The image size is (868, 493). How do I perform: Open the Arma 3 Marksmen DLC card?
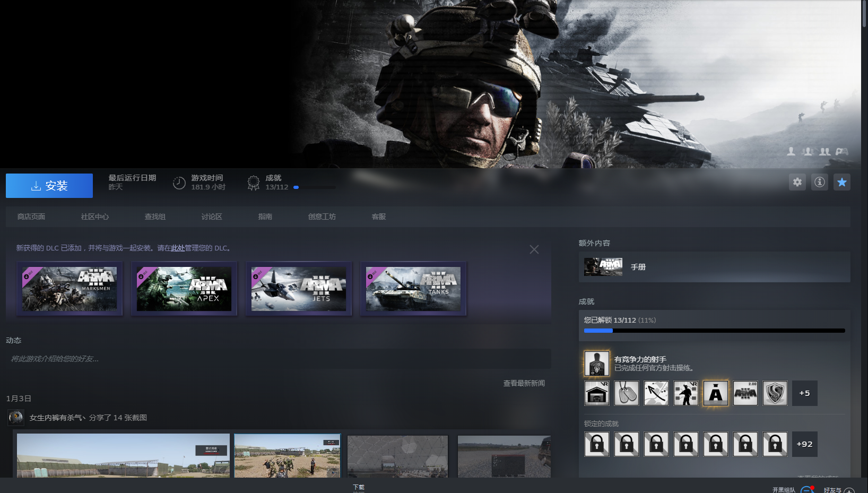click(x=70, y=289)
